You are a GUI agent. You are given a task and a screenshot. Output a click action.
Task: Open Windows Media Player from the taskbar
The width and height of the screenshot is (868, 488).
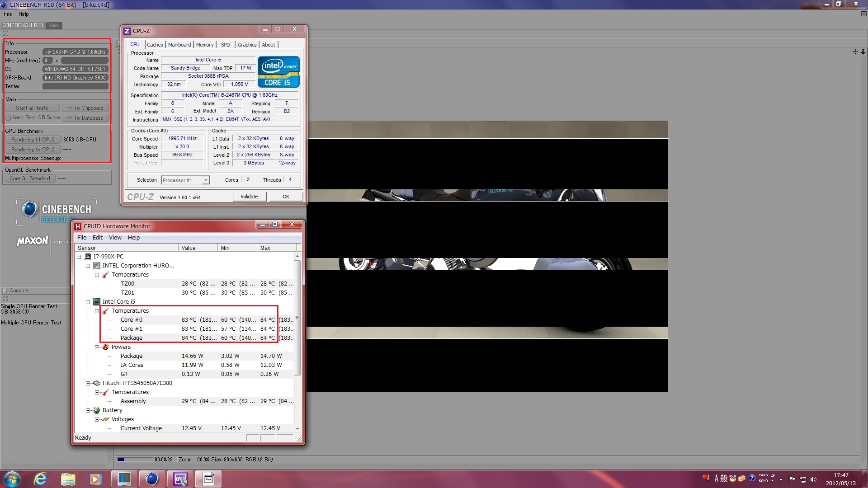[x=95, y=479]
